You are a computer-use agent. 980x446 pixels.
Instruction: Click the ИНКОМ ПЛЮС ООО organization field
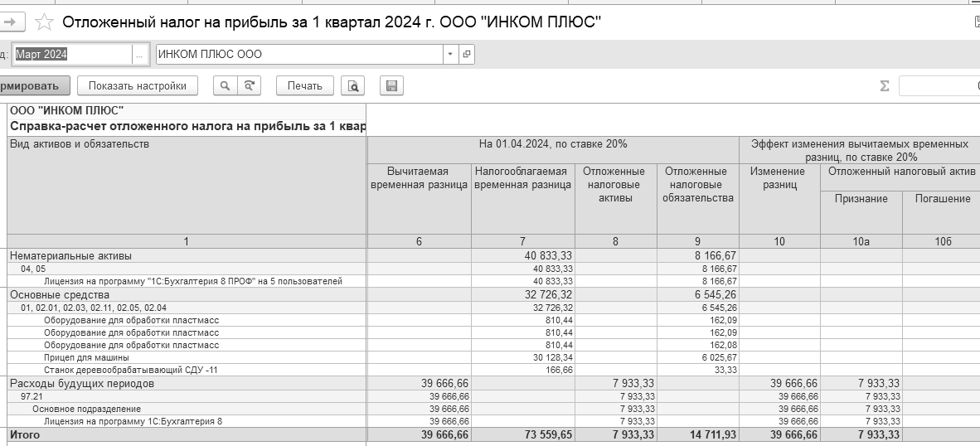point(300,55)
